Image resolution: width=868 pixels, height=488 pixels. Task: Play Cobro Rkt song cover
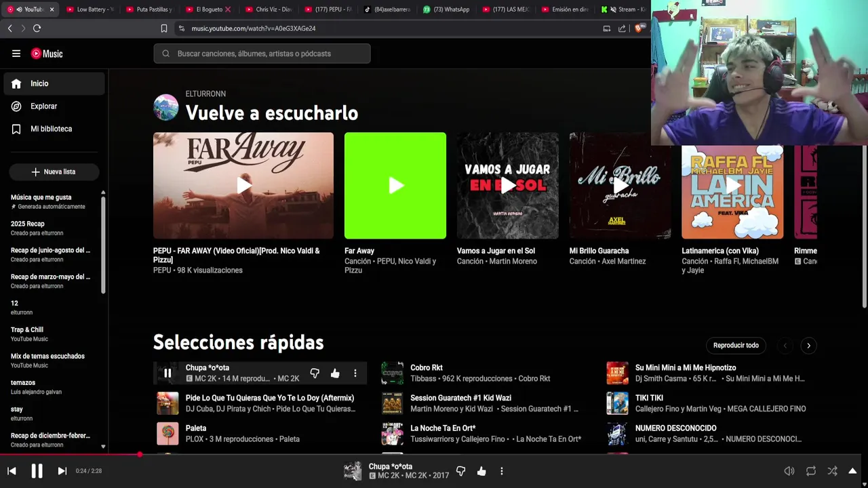393,373
